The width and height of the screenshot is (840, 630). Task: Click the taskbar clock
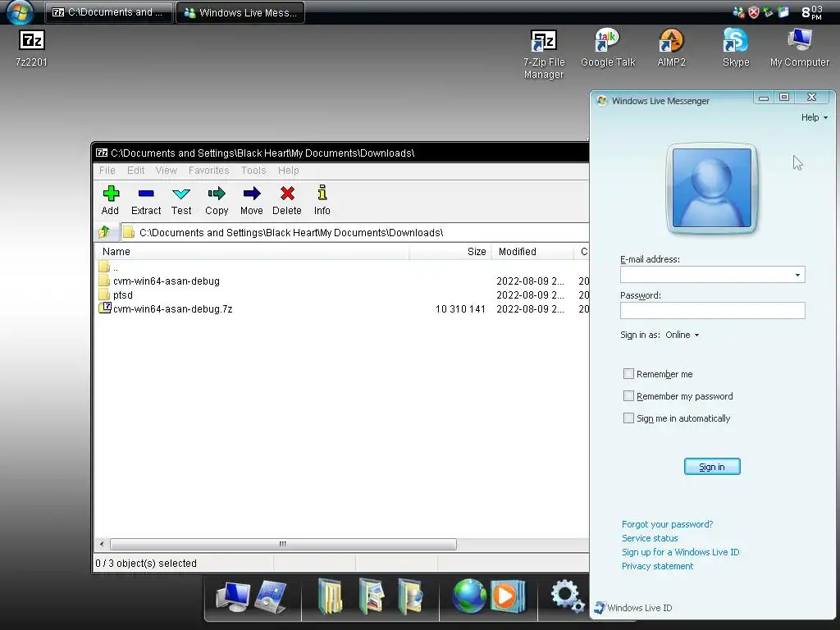pyautogui.click(x=811, y=11)
